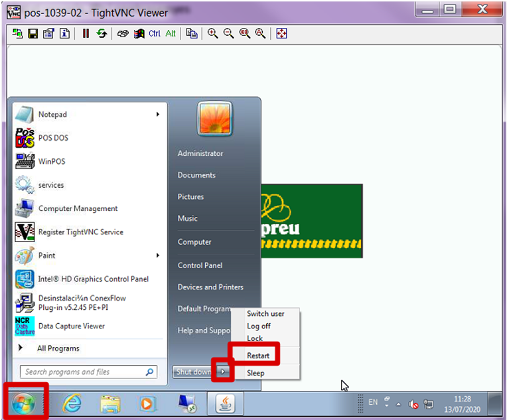Expand the shut down options arrow
The width and height of the screenshot is (509, 420).
point(224,372)
